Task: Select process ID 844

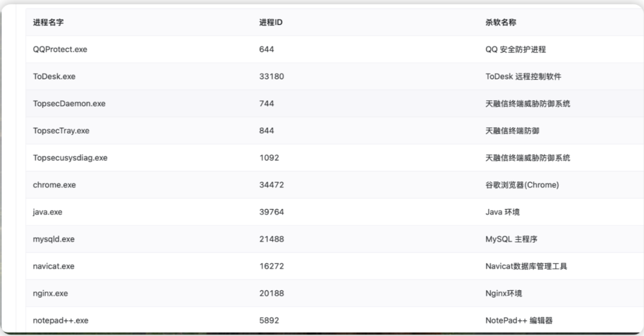Action: 267,131
